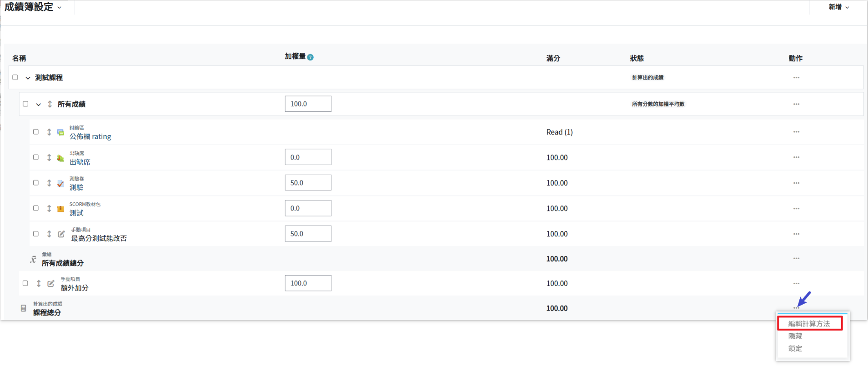Tick the checkbox next to 最高分測試能改否
This screenshot has height=366, width=868.
click(36, 234)
